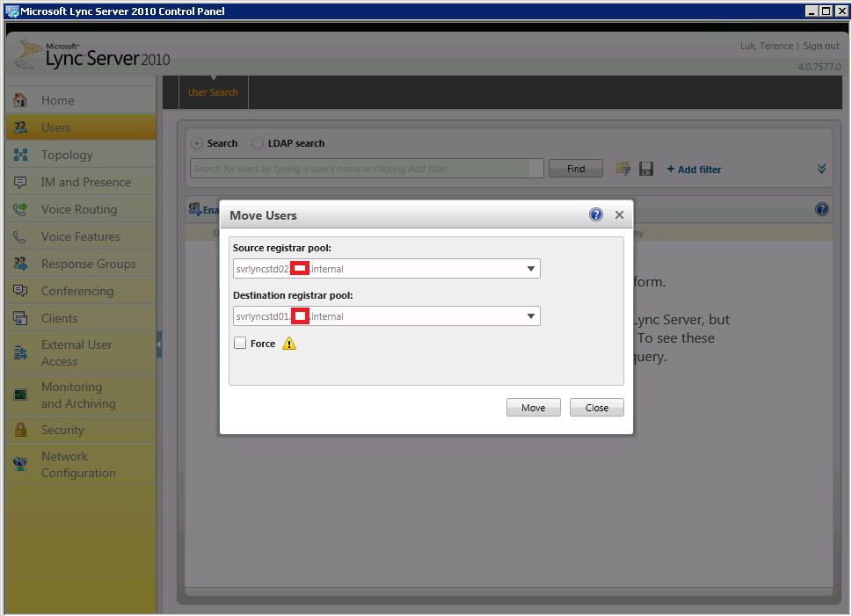Click the Sign out link
The image size is (852, 616).
(820, 46)
